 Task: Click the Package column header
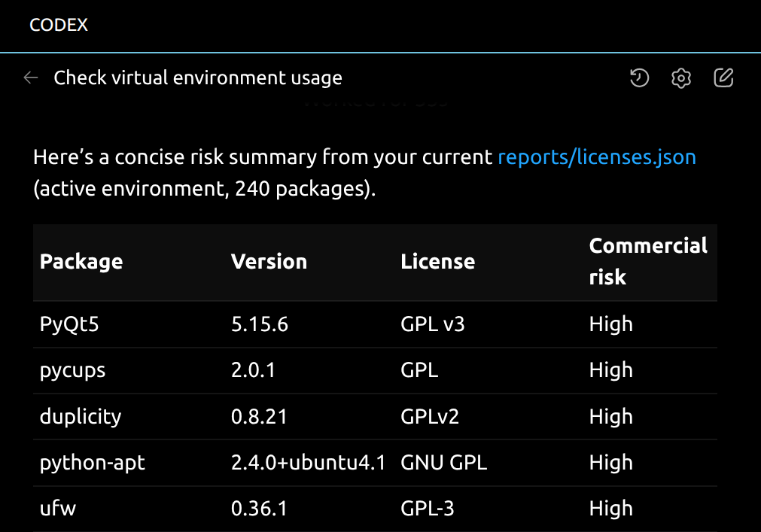tap(81, 262)
